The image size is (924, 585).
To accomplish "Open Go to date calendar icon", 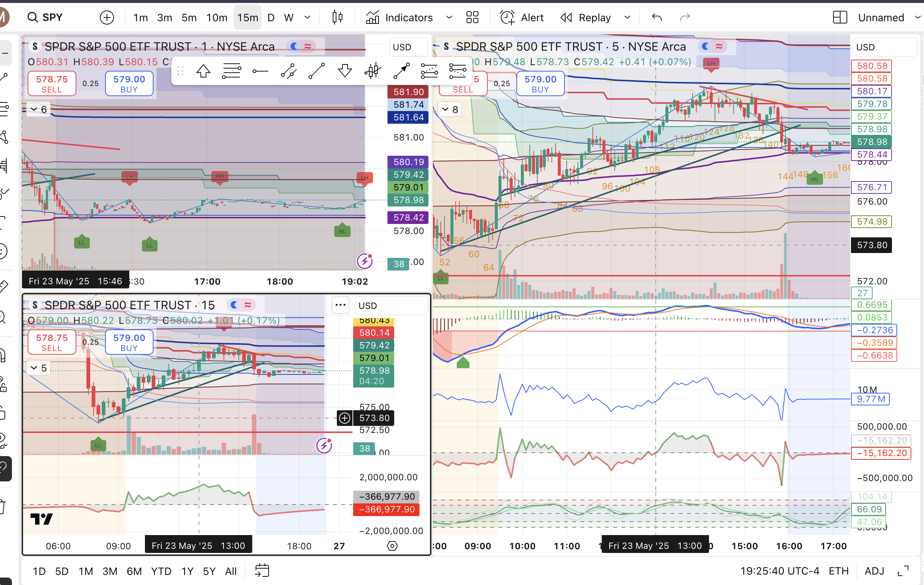I will (x=262, y=570).
